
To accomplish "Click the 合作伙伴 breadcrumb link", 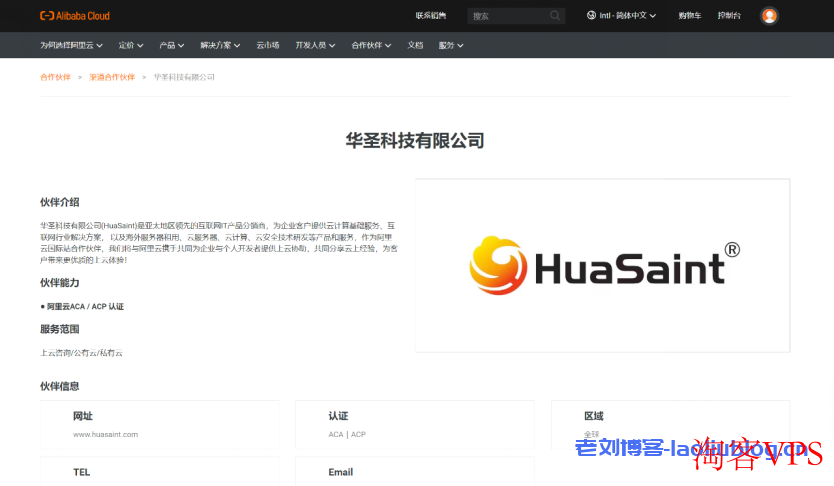I will (x=55, y=77).
